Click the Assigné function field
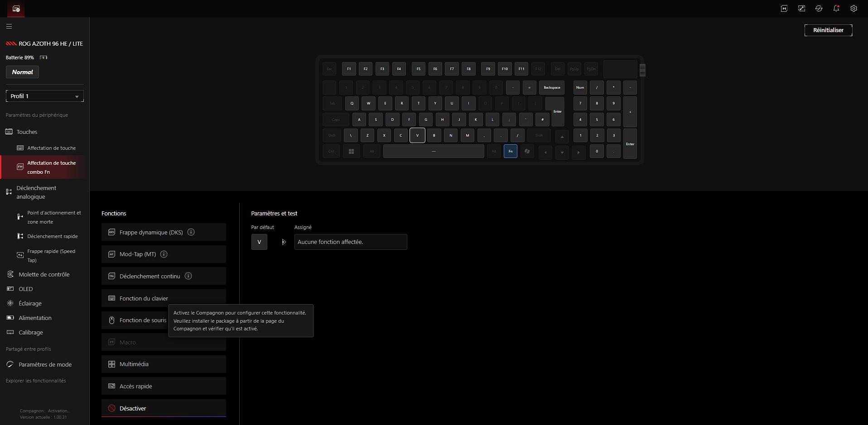This screenshot has width=868, height=425. (351, 242)
